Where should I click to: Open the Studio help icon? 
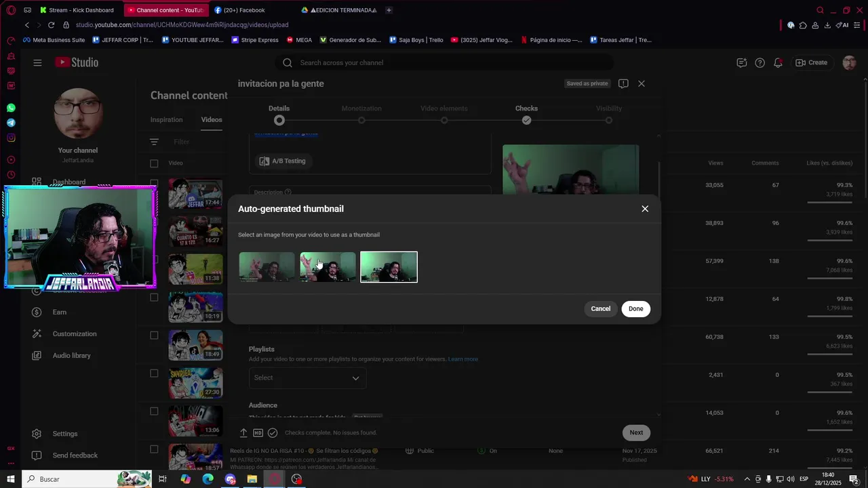(760, 62)
